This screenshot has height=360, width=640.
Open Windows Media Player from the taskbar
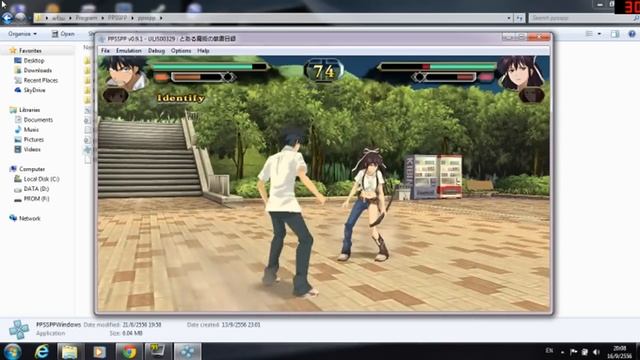point(99,351)
